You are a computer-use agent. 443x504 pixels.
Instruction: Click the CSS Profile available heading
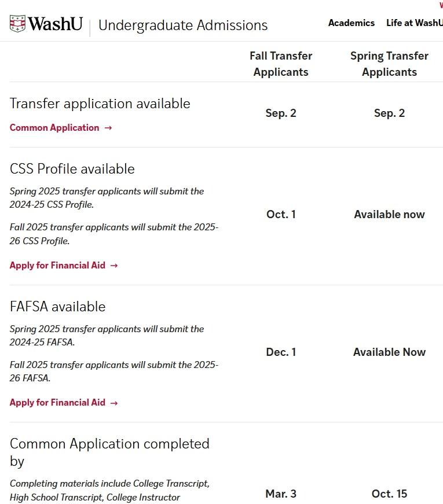click(x=72, y=169)
